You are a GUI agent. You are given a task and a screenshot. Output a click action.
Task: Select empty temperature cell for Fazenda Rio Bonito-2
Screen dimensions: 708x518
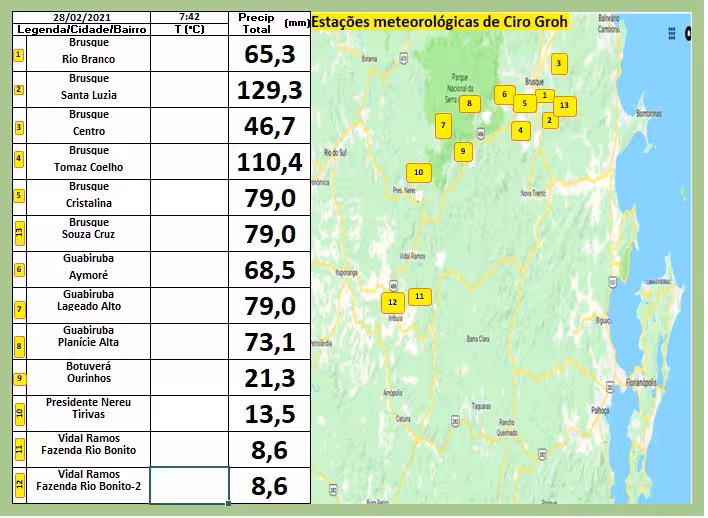point(189,485)
